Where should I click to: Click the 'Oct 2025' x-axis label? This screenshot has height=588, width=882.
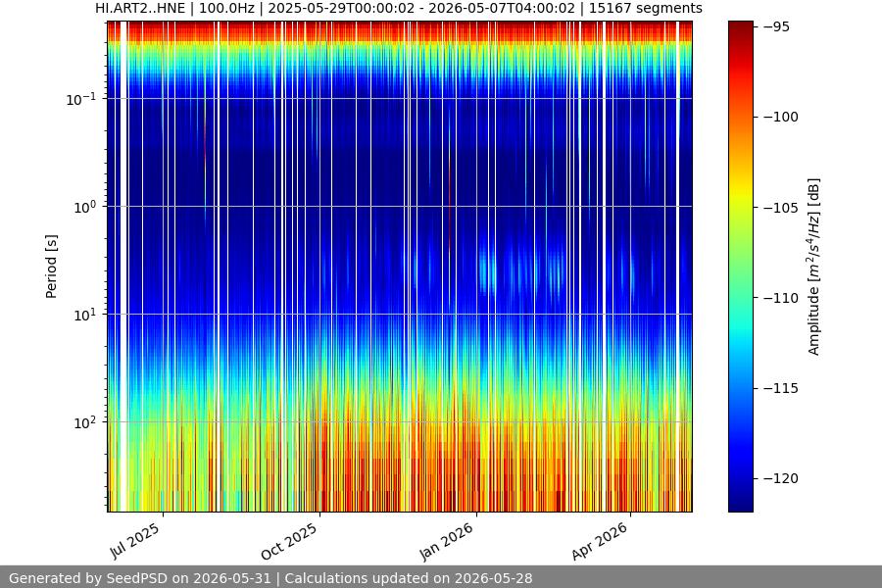tap(289, 541)
